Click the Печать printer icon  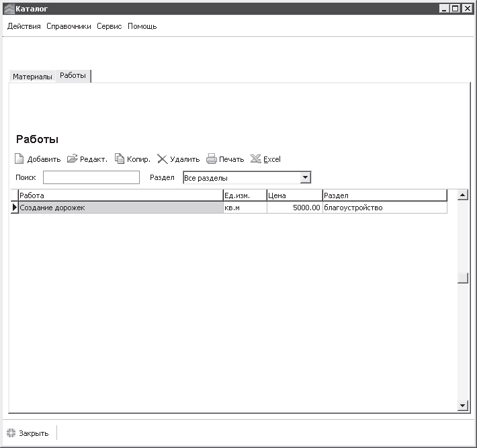212,159
